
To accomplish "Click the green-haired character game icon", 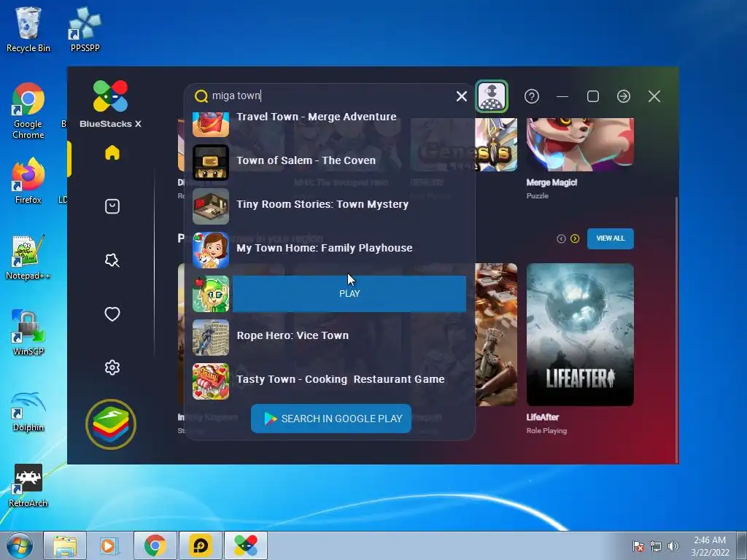I will 211,294.
